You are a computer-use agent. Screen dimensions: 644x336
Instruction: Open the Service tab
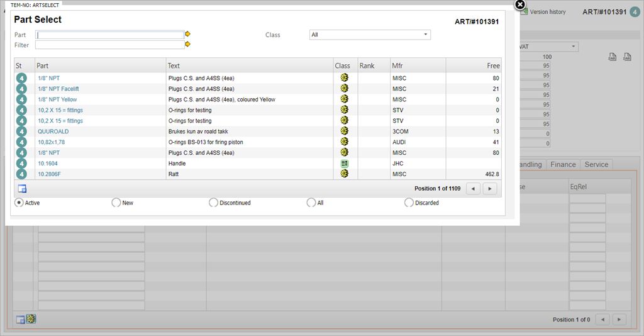pos(596,165)
